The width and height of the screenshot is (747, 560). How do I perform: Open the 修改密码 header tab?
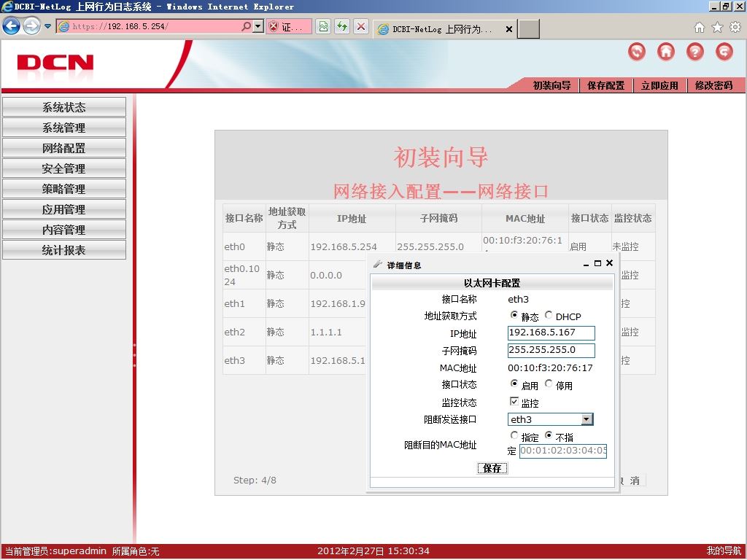(x=713, y=85)
